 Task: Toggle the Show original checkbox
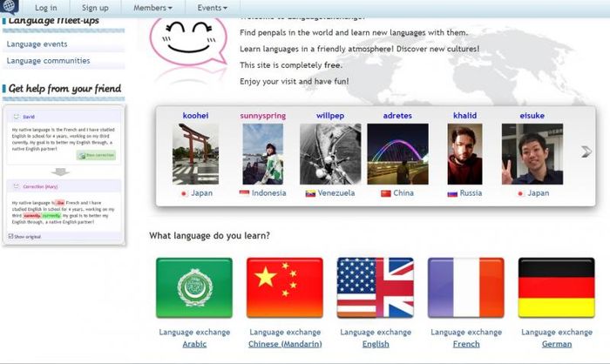tap(10, 236)
